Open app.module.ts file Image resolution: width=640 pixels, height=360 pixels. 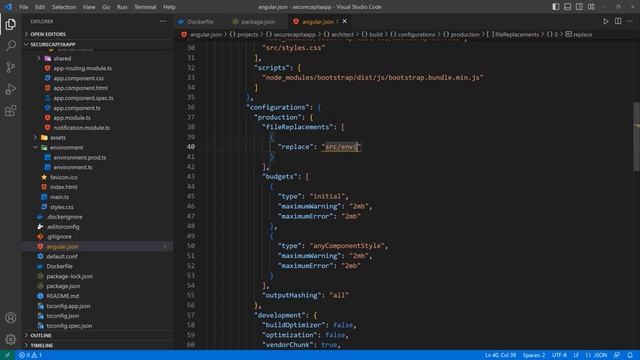72,118
